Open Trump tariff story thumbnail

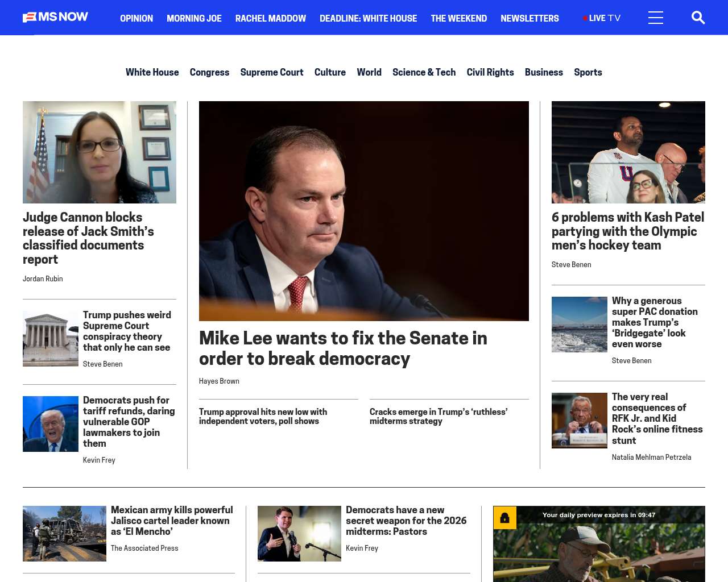click(x=51, y=424)
